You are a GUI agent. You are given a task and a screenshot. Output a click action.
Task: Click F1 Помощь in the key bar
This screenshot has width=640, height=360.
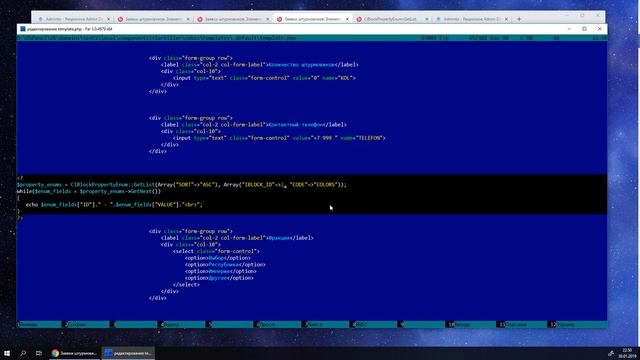click(39, 324)
